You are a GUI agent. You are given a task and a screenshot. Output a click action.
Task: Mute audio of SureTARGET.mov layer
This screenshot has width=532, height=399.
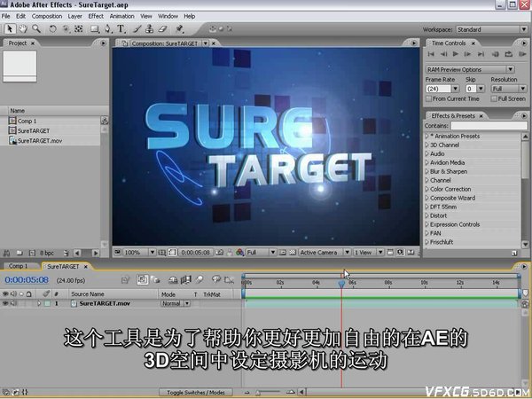(13, 303)
